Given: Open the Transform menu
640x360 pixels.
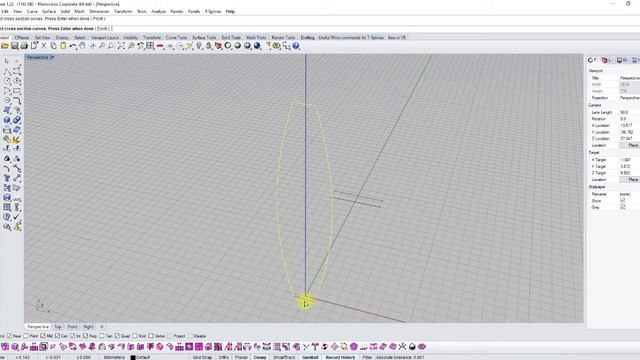Looking at the screenshot, I should (123, 11).
